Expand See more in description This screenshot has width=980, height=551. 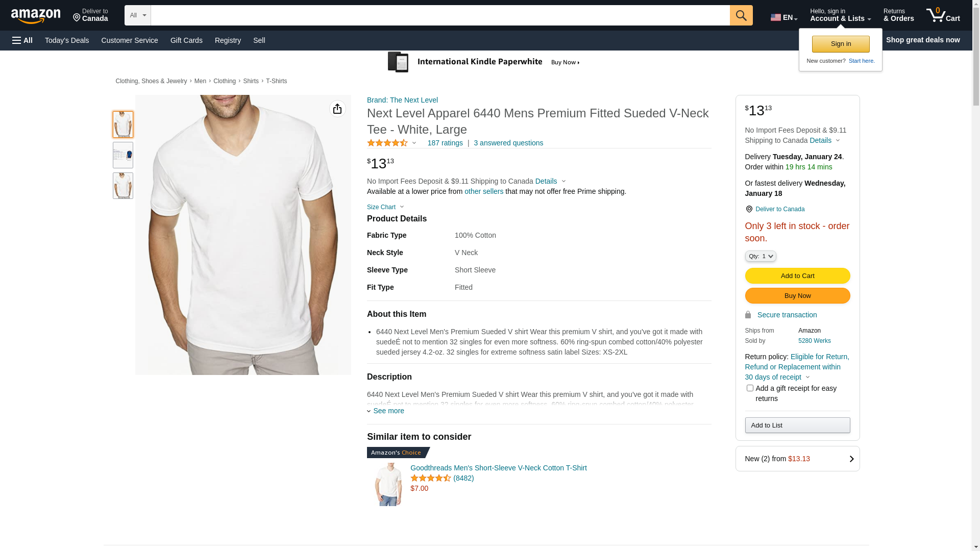(x=386, y=411)
